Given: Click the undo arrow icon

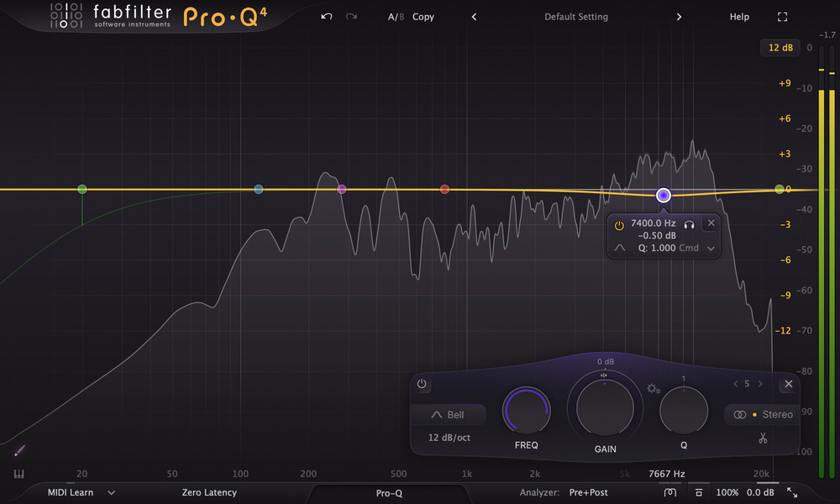Looking at the screenshot, I should (x=327, y=17).
